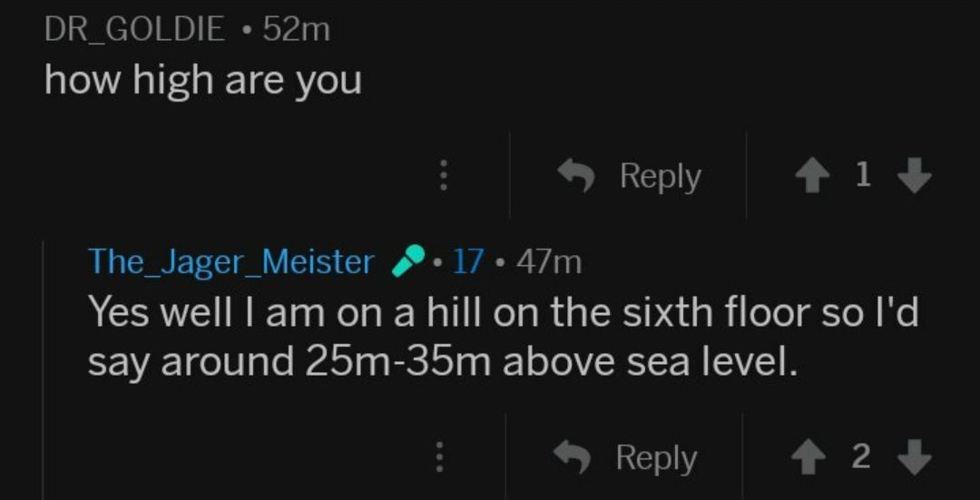The width and height of the screenshot is (980, 500).
Task: Click the blue 17 flair number
Action: tap(467, 262)
